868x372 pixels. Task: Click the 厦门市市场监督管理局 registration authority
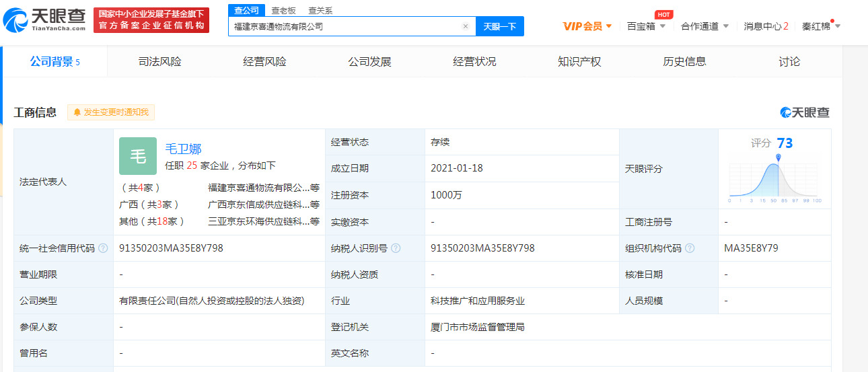478,327
